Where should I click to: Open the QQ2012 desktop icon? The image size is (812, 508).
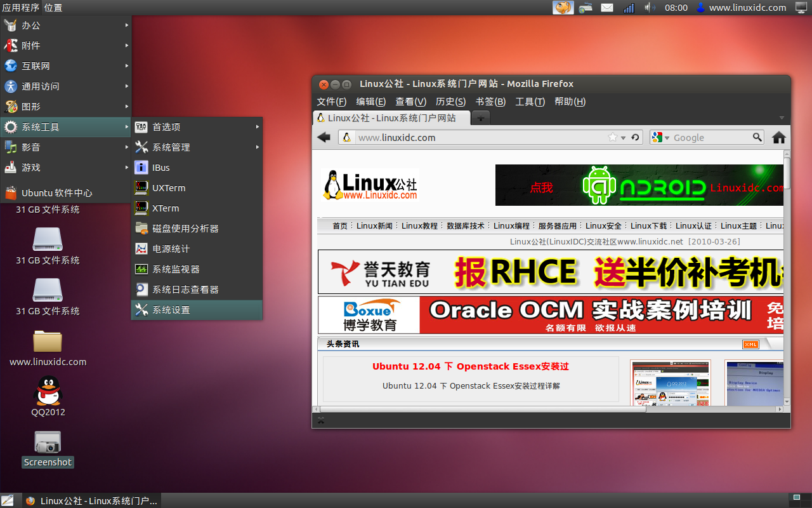[48, 391]
